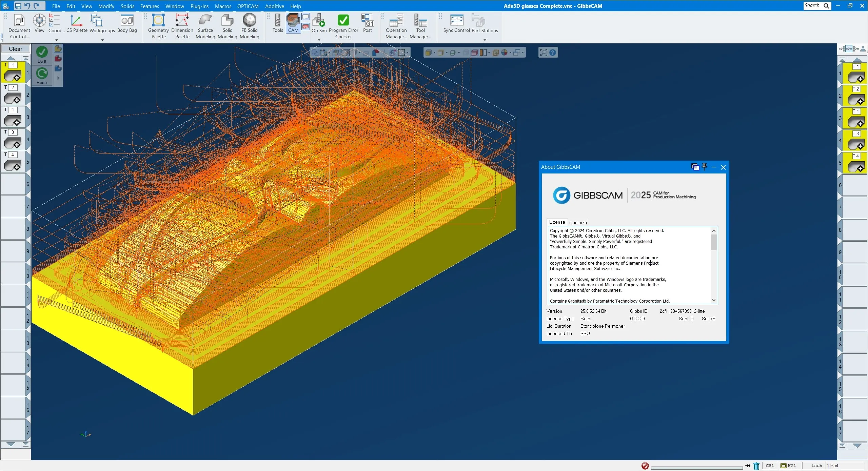Select the red stock solid icon

tap(58, 58)
